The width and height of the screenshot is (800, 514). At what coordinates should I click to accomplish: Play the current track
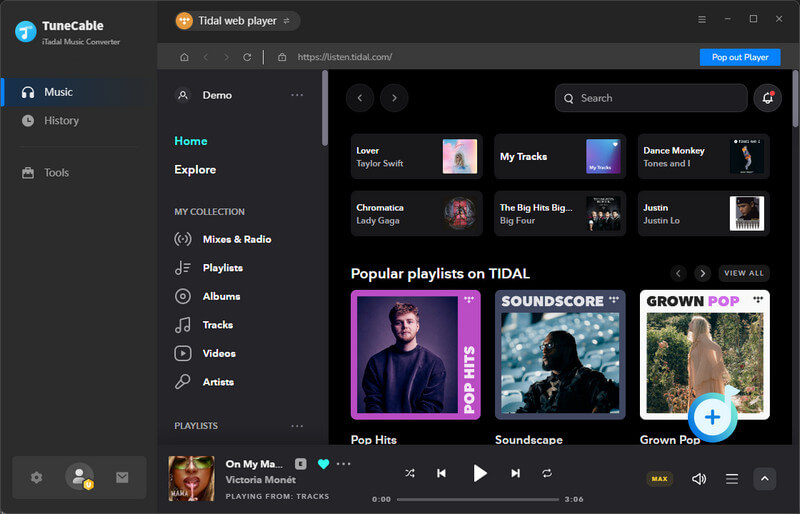click(x=479, y=474)
